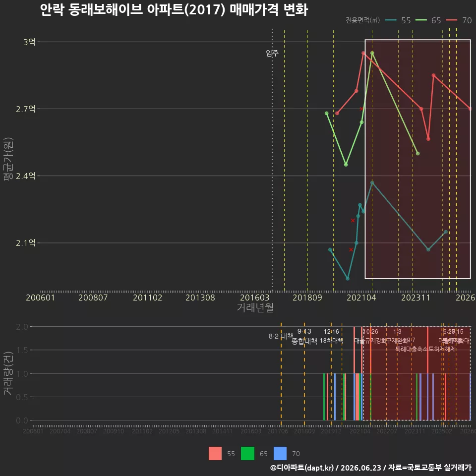476x476 pixels.
Task: Click the 전용면적(㎡) legend title
Action: [363, 20]
